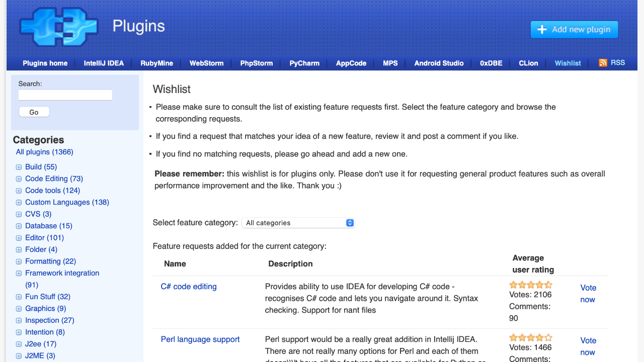Open the Inspection (27) category link
The image size is (644, 362).
click(50, 320)
